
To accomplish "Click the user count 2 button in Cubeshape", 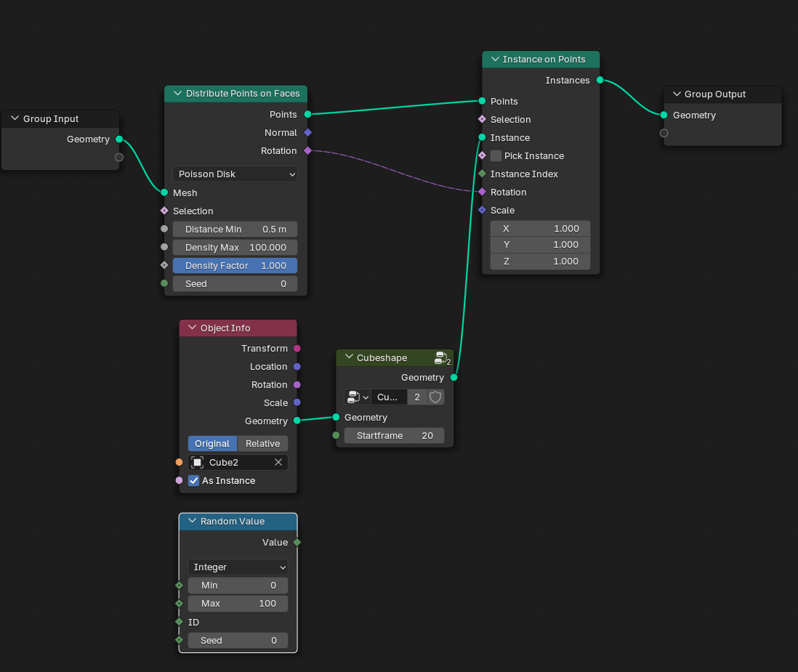I will [417, 397].
